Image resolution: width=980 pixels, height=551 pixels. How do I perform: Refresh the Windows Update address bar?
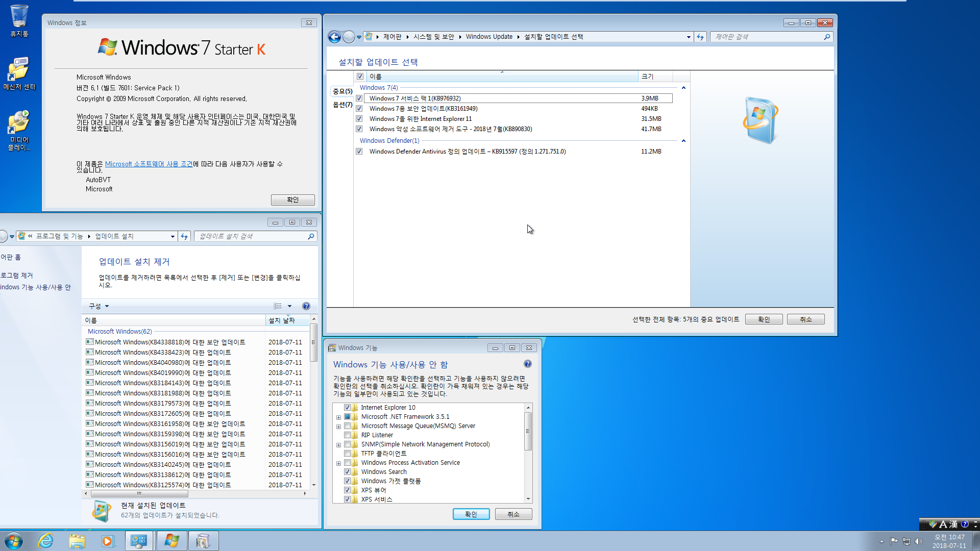tap(700, 37)
